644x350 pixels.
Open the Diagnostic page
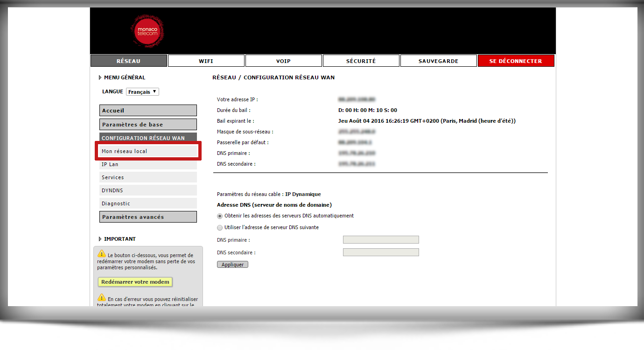pyautogui.click(x=148, y=203)
